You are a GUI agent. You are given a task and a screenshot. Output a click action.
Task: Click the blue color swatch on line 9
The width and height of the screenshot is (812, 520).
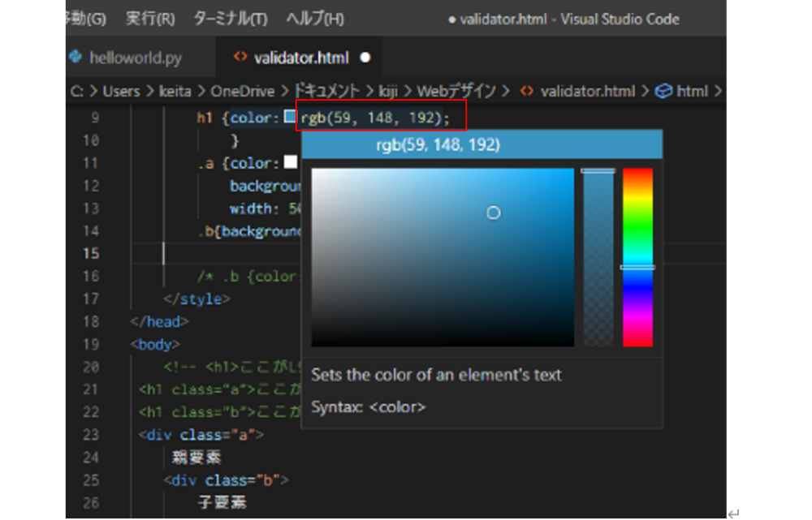point(290,117)
